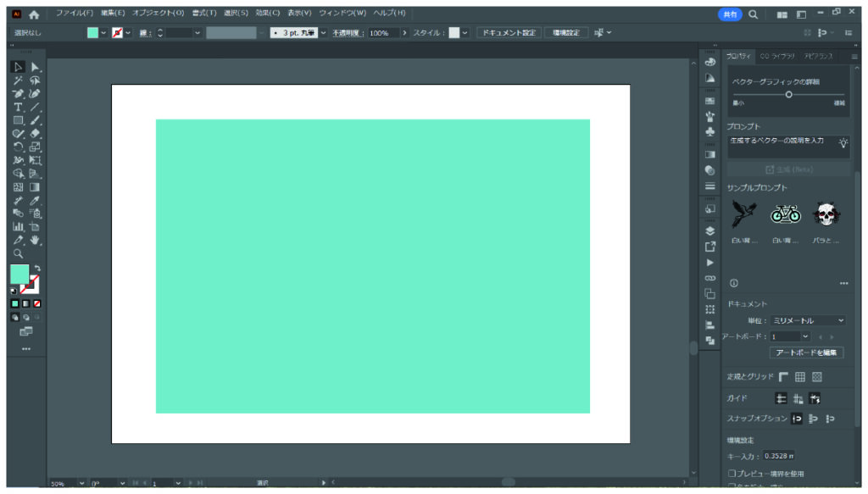The width and height of the screenshot is (868, 494).
Task: Select the Magic Wand tool
Action: (18, 80)
